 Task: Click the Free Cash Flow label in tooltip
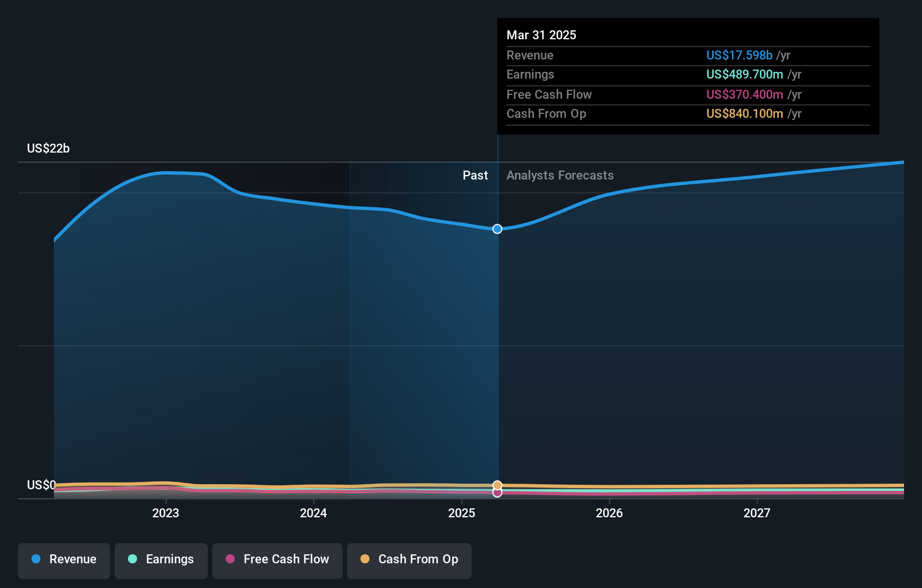(549, 94)
